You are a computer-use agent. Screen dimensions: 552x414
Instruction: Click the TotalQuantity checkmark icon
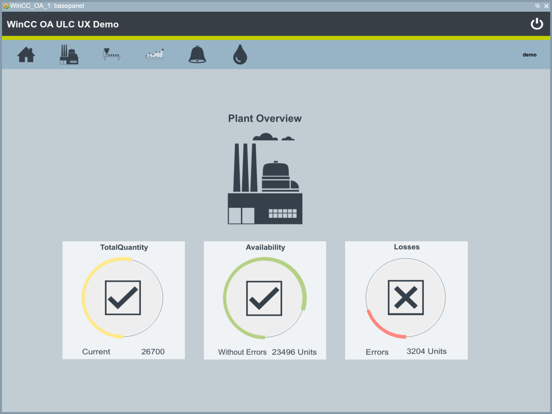(123, 297)
